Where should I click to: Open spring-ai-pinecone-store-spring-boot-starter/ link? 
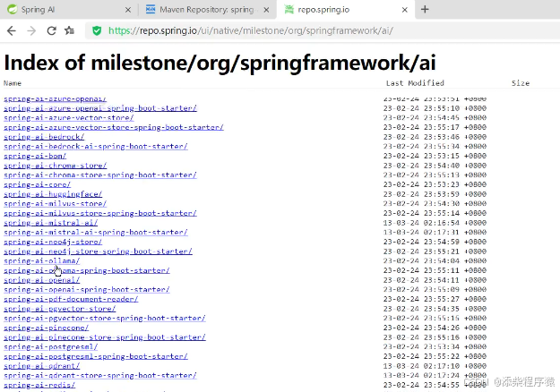pos(105,337)
